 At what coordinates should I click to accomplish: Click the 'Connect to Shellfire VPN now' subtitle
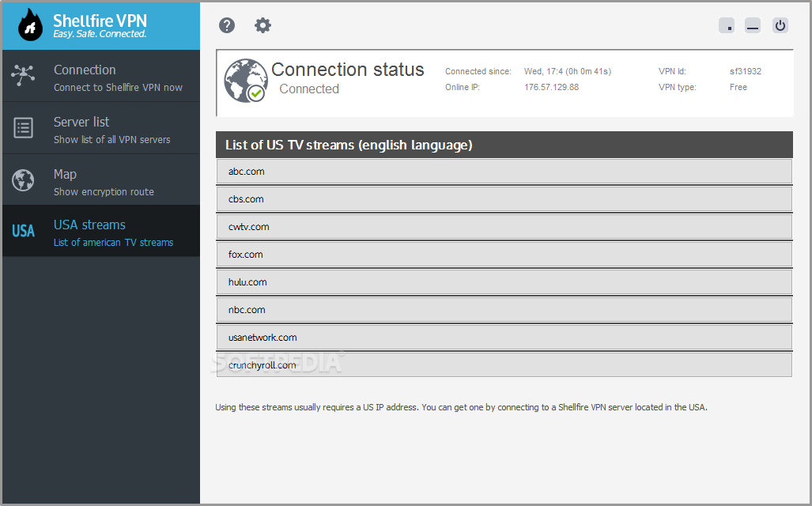click(x=118, y=88)
